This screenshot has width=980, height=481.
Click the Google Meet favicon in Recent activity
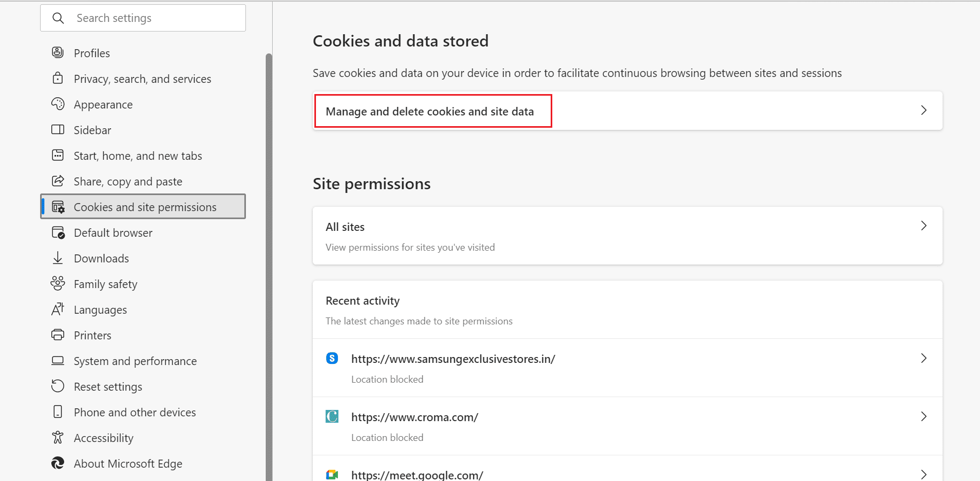click(332, 474)
